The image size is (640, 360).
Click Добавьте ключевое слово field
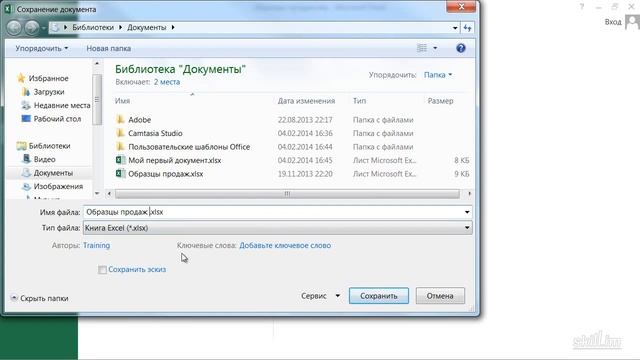click(x=285, y=245)
